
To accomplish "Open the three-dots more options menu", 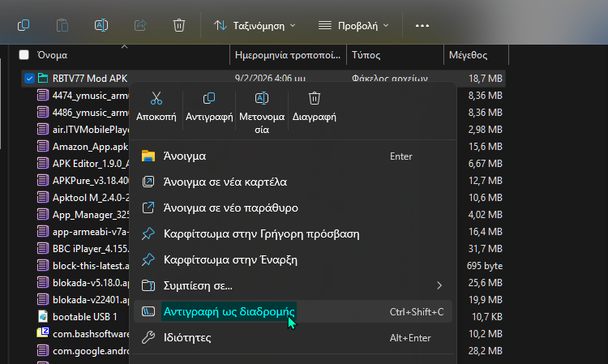I will tap(422, 25).
